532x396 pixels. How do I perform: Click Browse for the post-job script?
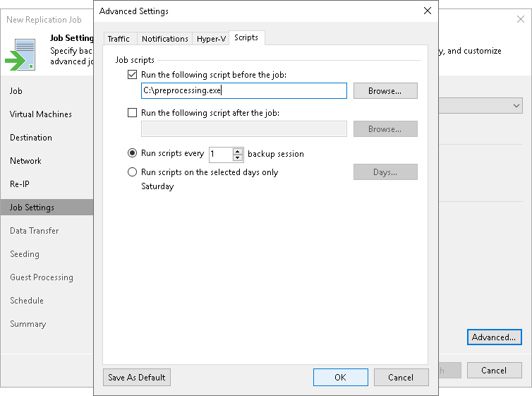coord(385,129)
